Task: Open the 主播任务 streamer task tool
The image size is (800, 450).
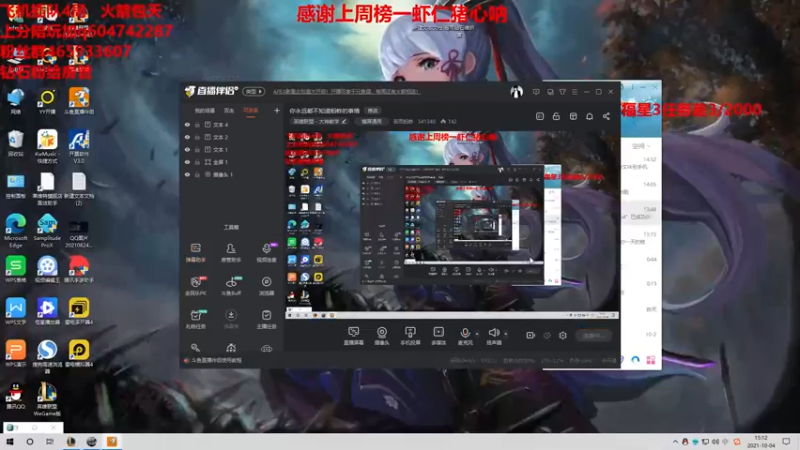Action: (x=266, y=319)
